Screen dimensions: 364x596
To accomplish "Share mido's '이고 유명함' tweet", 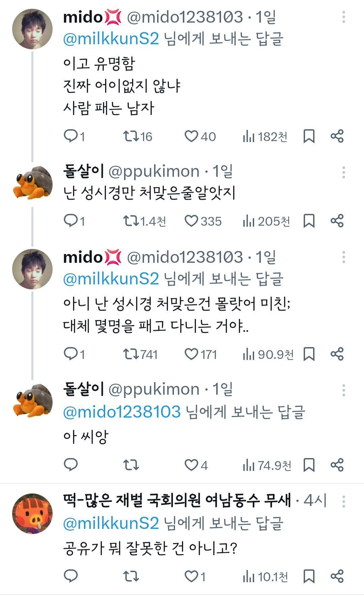I will point(337,136).
